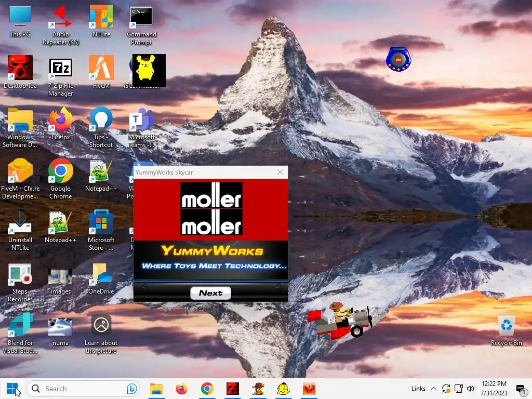Open This PC desktop icon

20,21
